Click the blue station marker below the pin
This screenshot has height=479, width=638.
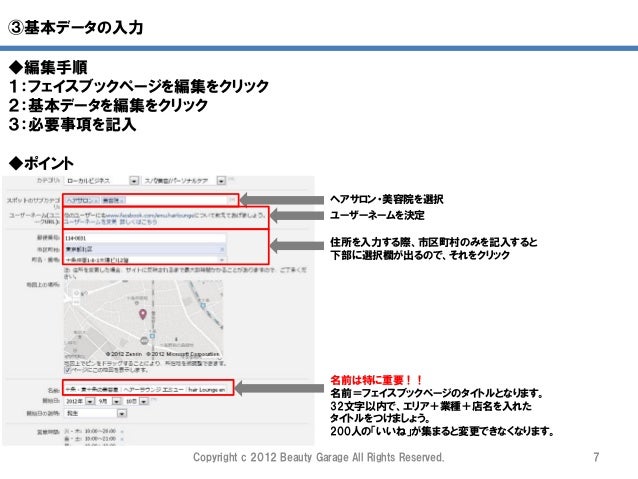click(152, 336)
